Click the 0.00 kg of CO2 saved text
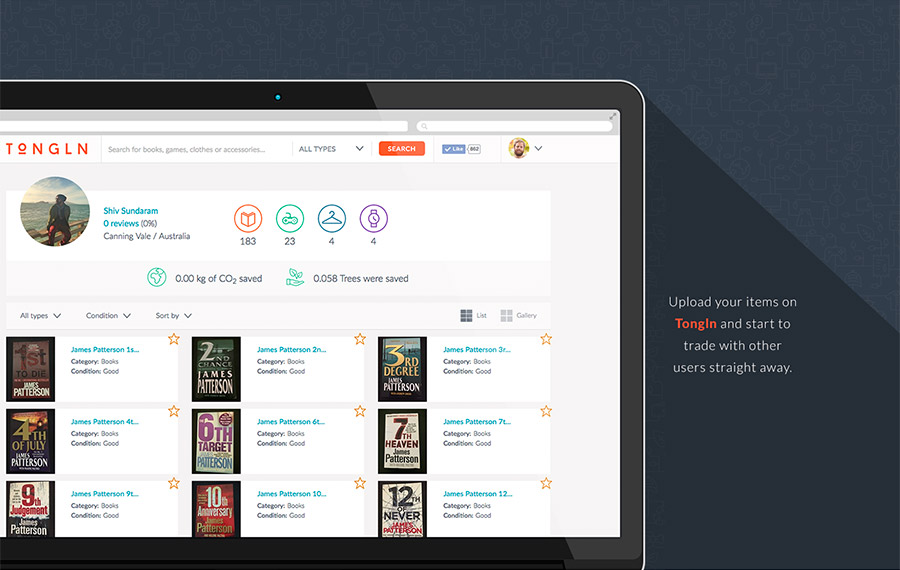The image size is (900, 570). pyautogui.click(x=219, y=278)
